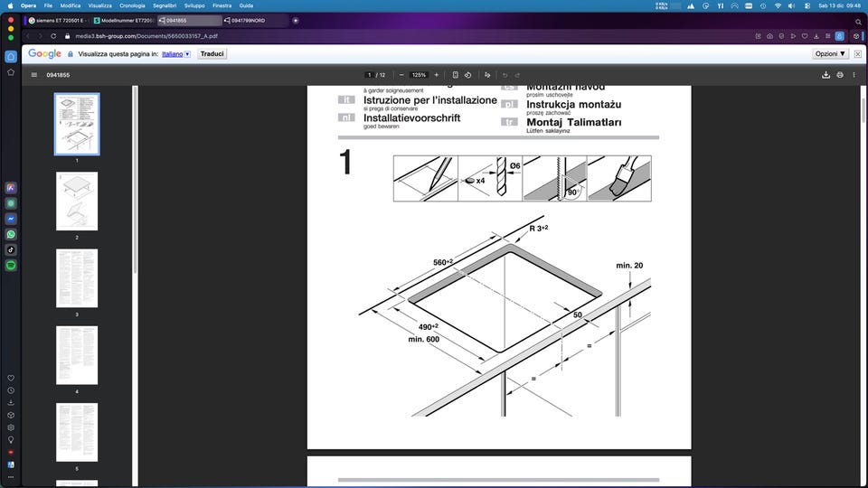This screenshot has height=488, width=868.
Task: Click the address bar URL
Action: coord(146,36)
